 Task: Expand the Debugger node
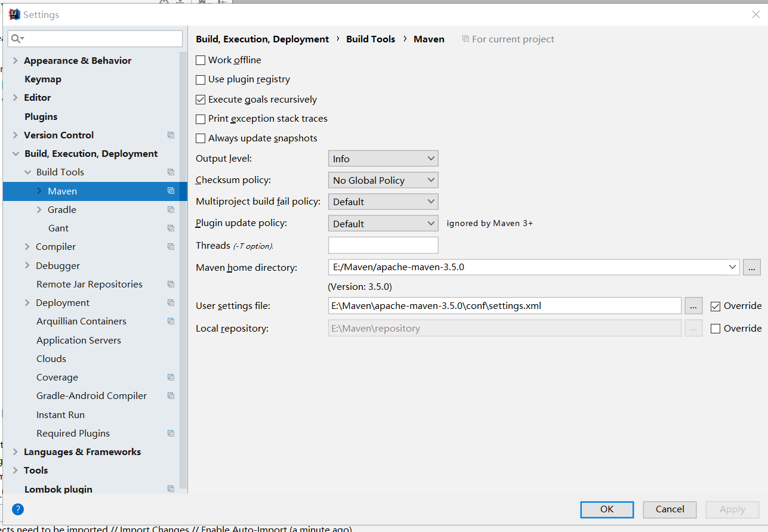pos(27,266)
